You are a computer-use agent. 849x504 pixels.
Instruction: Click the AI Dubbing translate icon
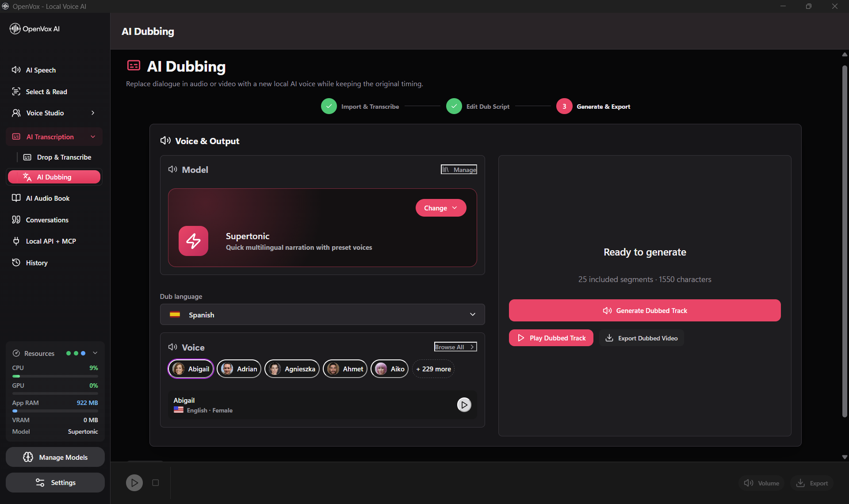[x=27, y=177]
